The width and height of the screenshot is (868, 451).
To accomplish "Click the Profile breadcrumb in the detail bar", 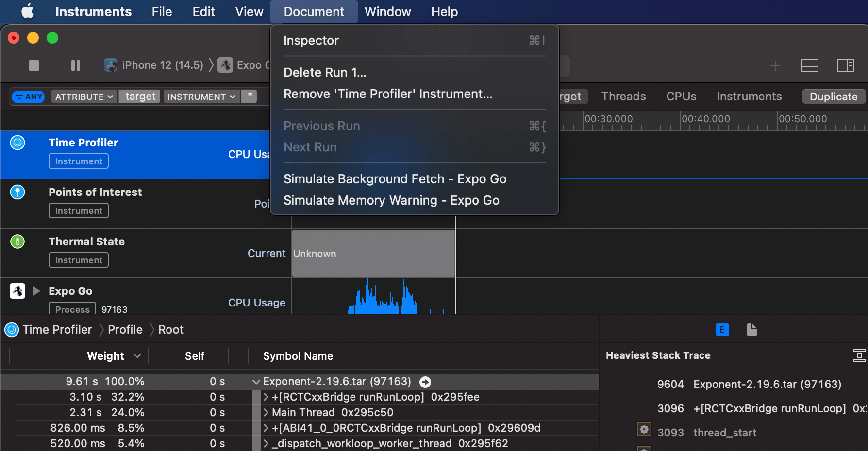I will coord(125,330).
